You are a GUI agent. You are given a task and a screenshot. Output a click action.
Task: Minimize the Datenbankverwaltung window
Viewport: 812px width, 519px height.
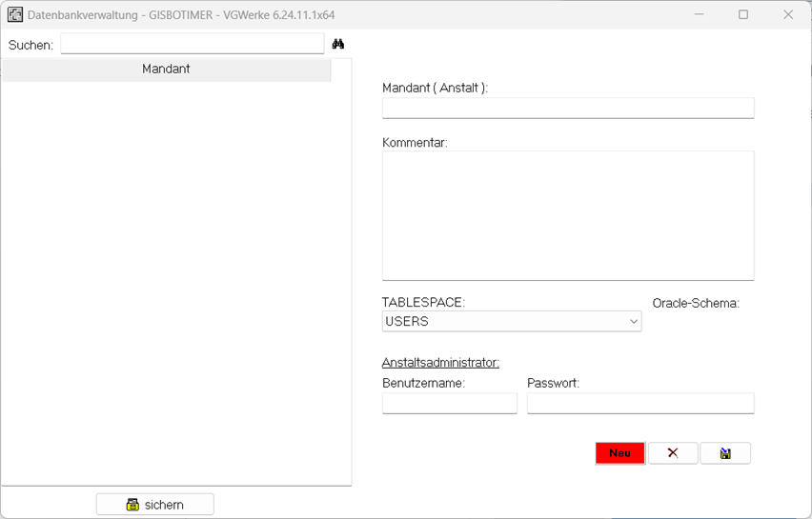699,15
